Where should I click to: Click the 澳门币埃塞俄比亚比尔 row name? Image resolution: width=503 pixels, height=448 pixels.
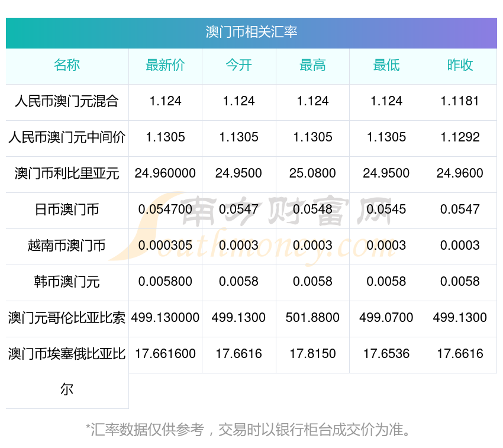tap(67, 372)
